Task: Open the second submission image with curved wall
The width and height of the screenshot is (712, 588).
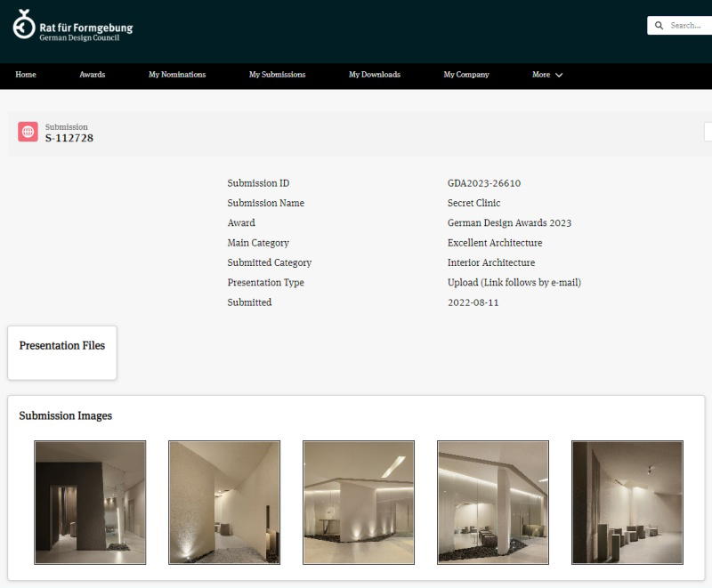Action: coord(224,503)
